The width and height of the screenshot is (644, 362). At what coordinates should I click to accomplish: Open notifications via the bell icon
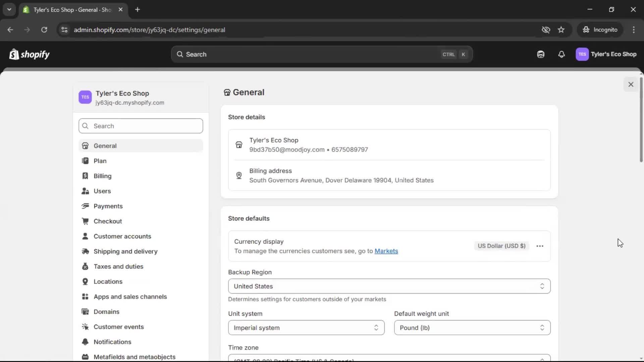(x=561, y=54)
